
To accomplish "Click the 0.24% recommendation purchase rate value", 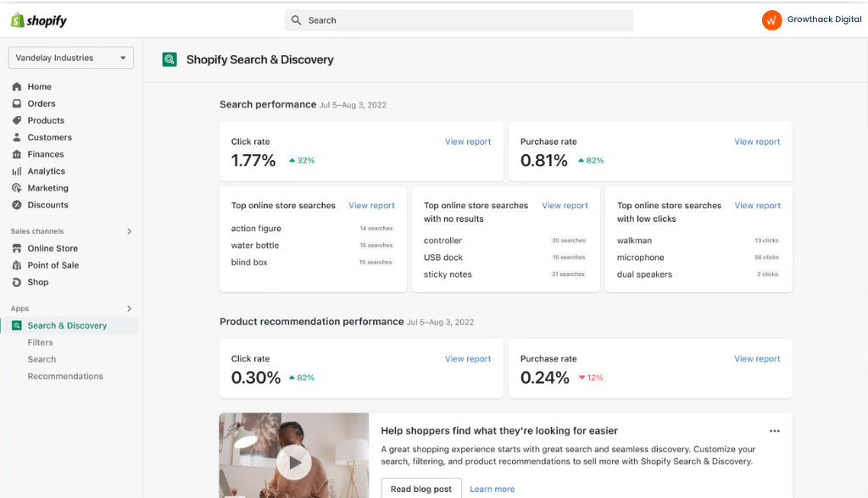I will [545, 378].
